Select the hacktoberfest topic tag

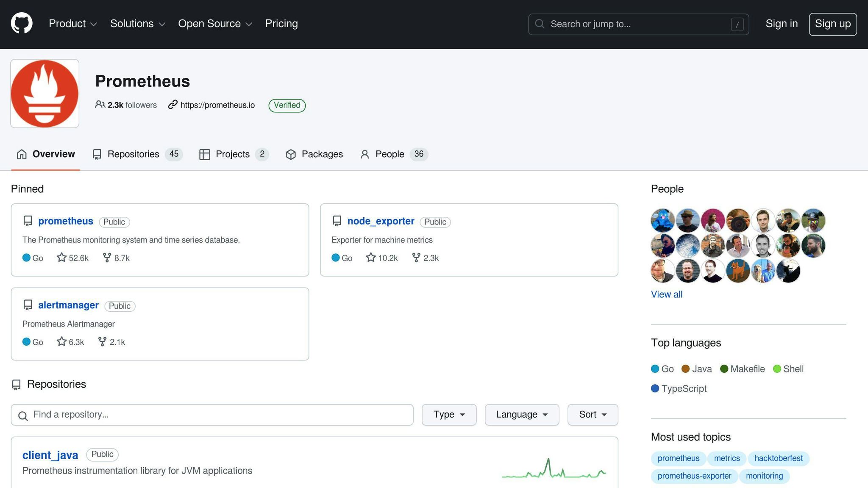(x=778, y=458)
